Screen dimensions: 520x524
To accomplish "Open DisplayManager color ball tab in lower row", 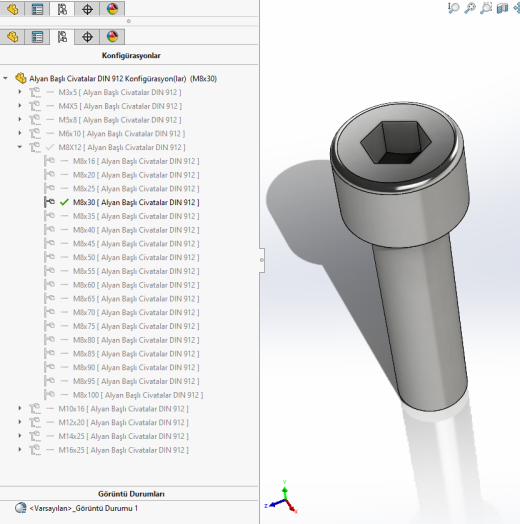I will 112,36.
